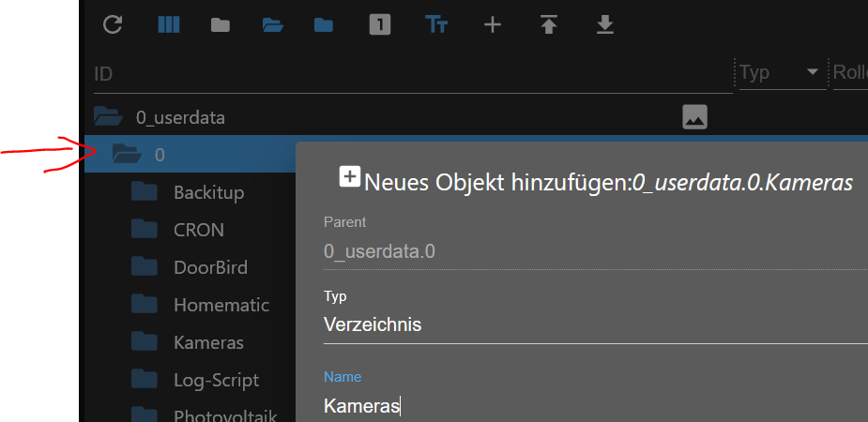Expand all folders icon

273,25
